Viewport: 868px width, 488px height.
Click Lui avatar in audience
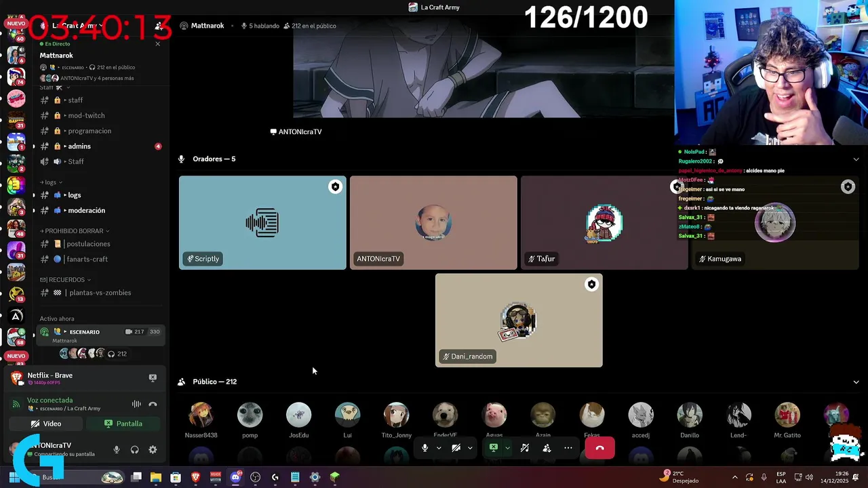[x=347, y=415]
